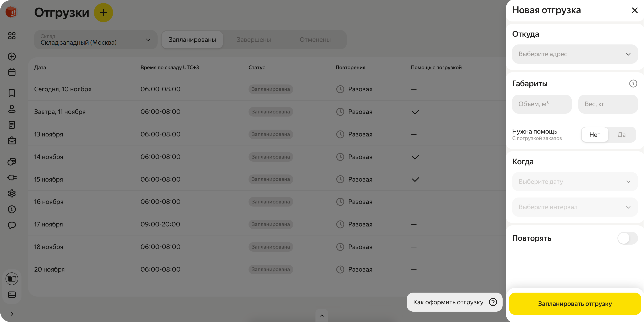
Task: Open the calendar icon in sidebar
Action: point(12,72)
